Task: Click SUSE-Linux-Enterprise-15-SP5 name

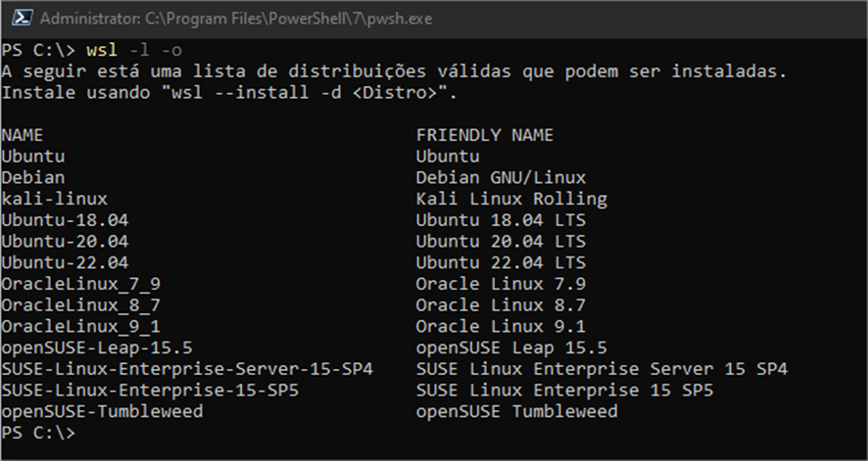Action: [x=150, y=391]
